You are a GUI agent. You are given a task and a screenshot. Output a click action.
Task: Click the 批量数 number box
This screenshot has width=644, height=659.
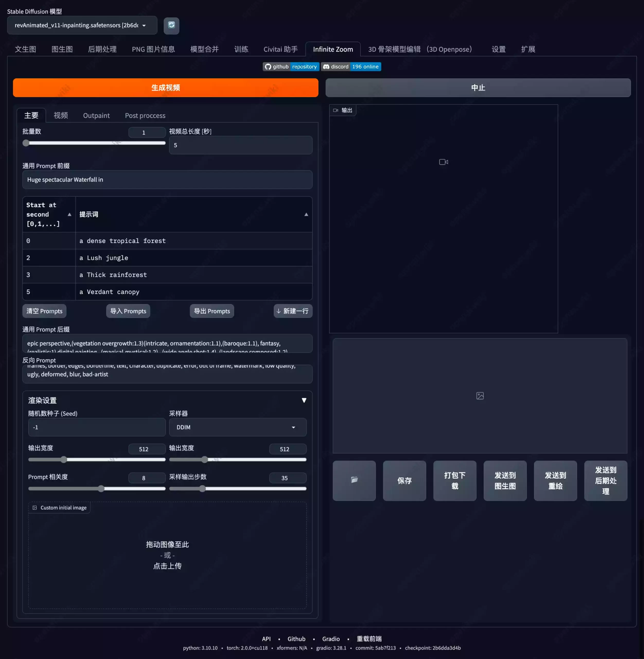pyautogui.click(x=147, y=132)
